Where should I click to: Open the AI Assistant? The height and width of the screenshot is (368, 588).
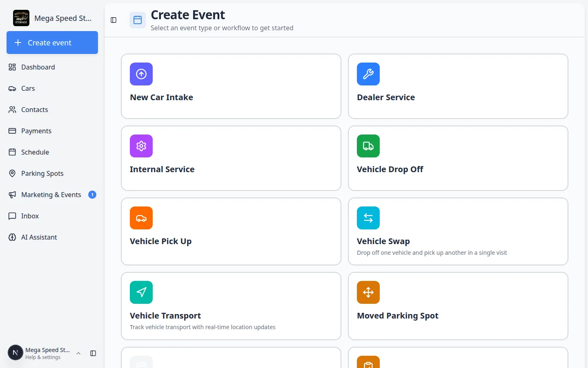tap(52, 237)
